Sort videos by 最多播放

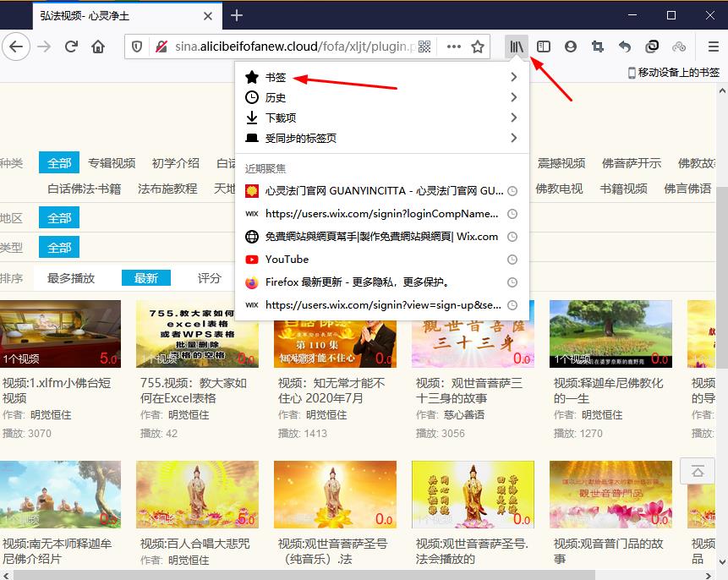click(x=71, y=278)
